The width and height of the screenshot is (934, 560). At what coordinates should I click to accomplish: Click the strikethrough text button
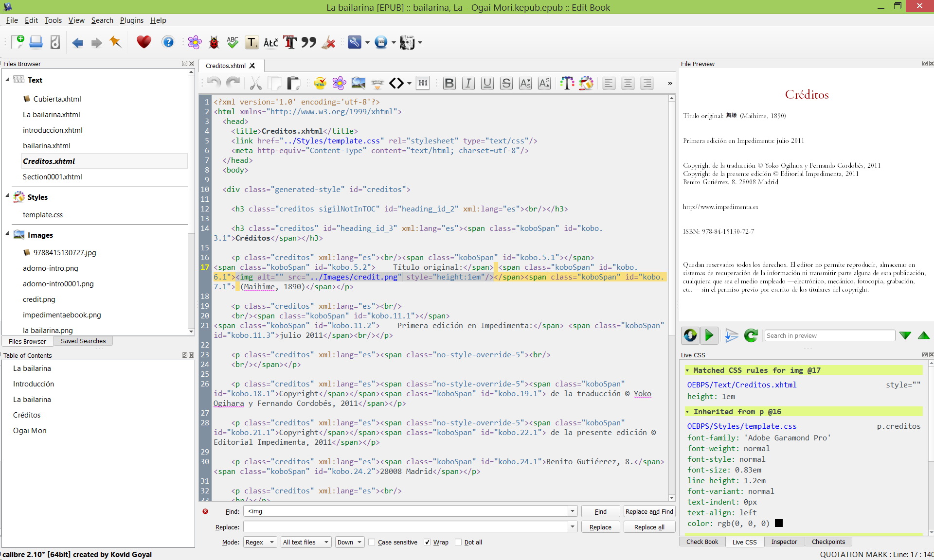coord(506,83)
